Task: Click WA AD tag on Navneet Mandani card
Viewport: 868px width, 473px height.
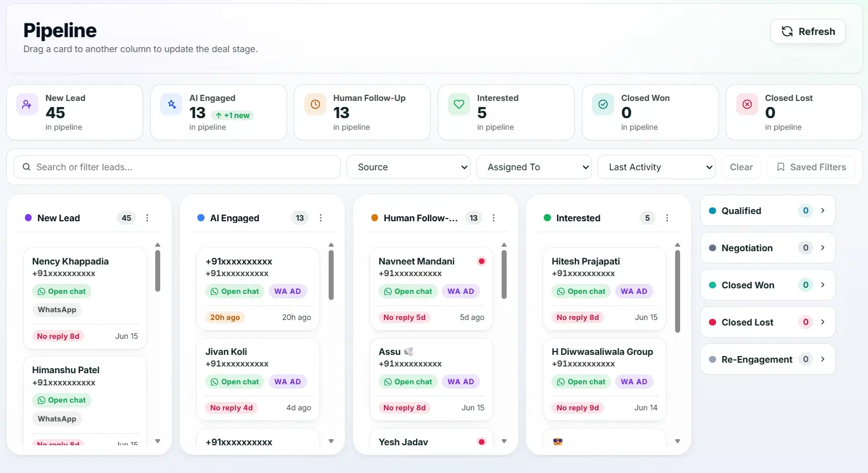Action: tap(461, 291)
